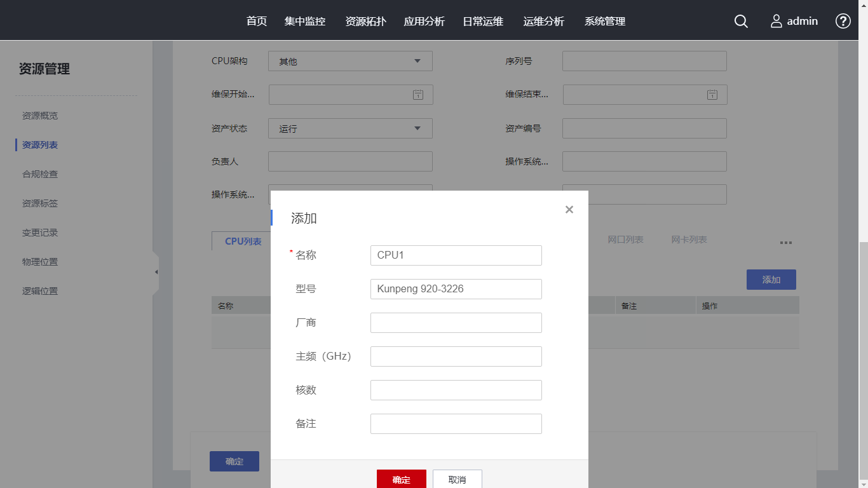868x488 pixels.
Task: Confirm dialog with red 确定 button
Action: coord(401,479)
